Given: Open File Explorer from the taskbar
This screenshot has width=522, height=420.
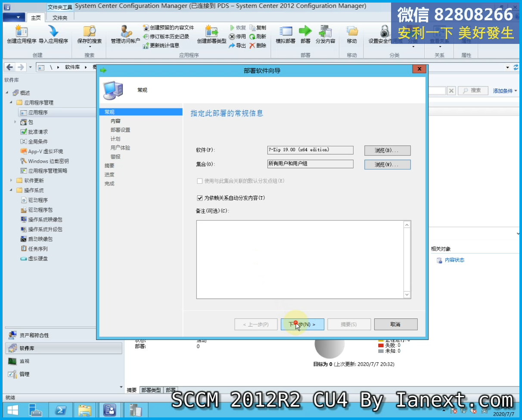Looking at the screenshot, I should (x=85, y=410).
